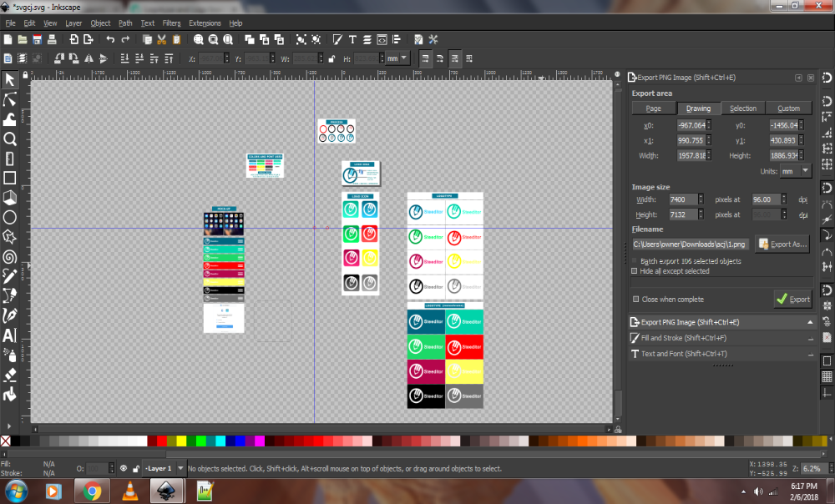The width and height of the screenshot is (835, 504).
Task: Open the Layer 1 layer dropdown
Action: [164, 468]
